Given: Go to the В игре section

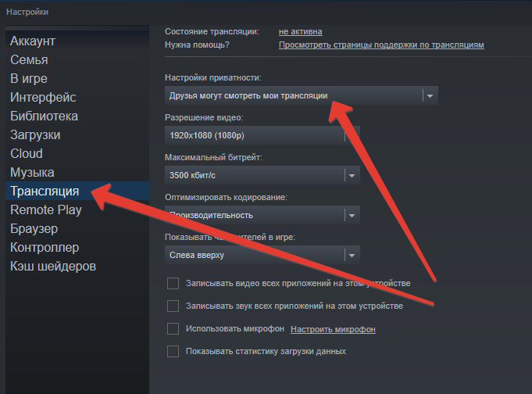Looking at the screenshot, I should [29, 78].
